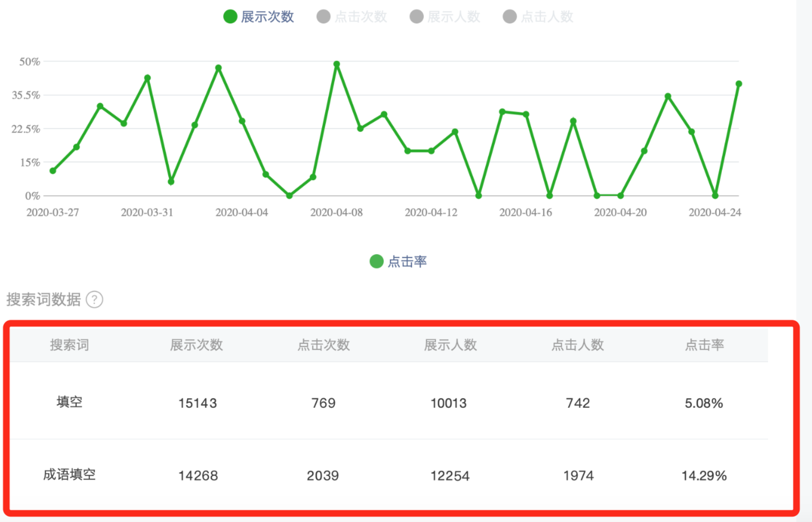Click the 点击人数 column header

pyautogui.click(x=578, y=345)
